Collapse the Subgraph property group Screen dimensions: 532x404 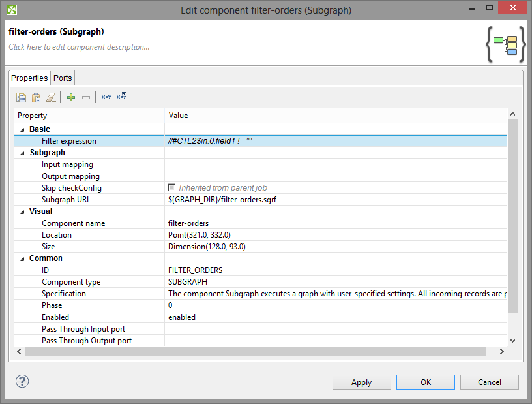(x=23, y=153)
